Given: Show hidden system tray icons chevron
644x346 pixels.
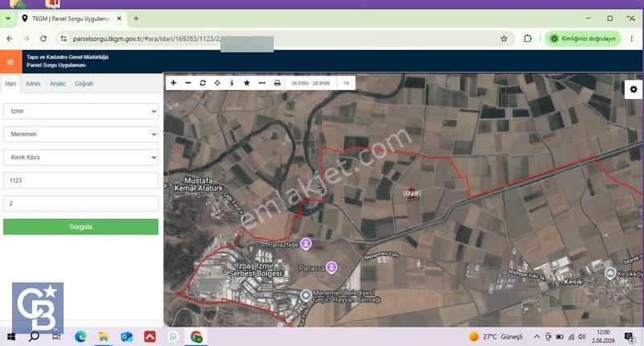Looking at the screenshot, I should click(x=537, y=336).
